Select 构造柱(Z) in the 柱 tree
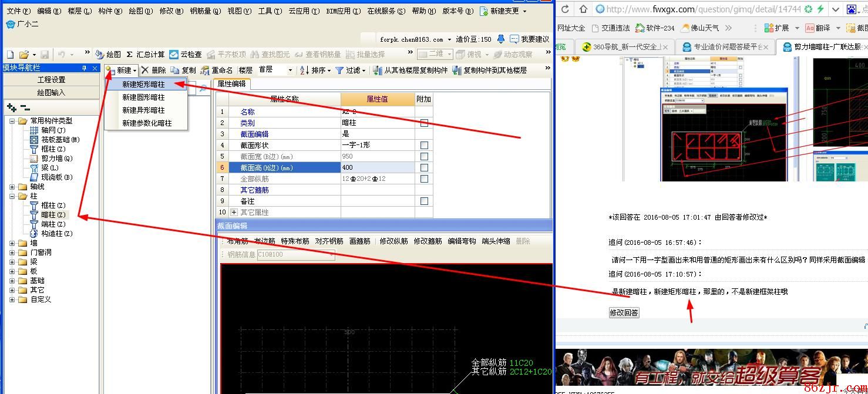The height and width of the screenshot is (394, 868). click(34, 234)
